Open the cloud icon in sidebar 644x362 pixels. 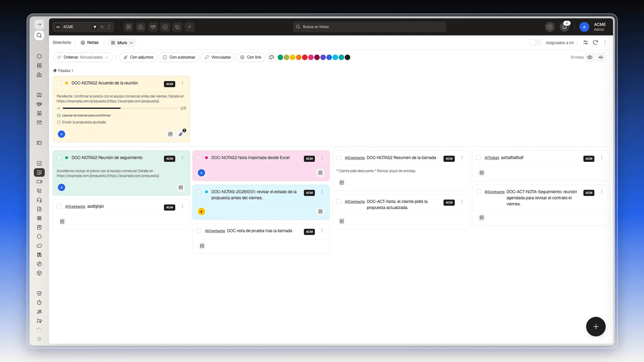pos(39,246)
